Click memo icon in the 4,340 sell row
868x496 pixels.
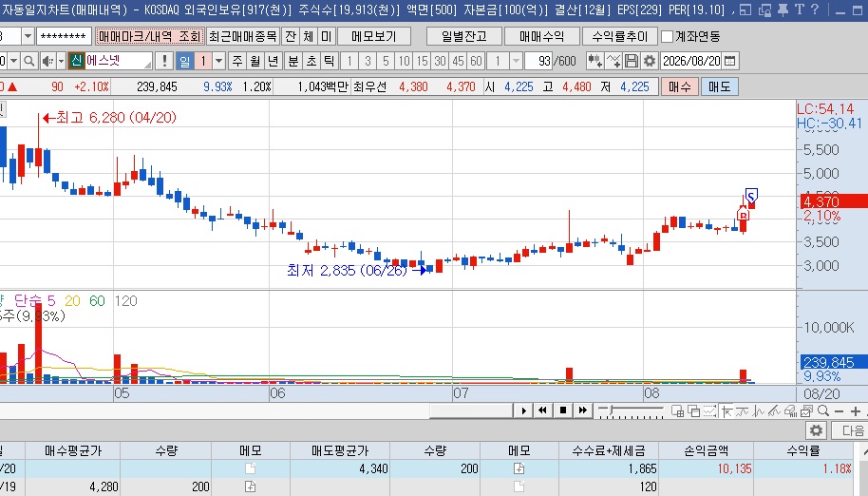click(519, 468)
